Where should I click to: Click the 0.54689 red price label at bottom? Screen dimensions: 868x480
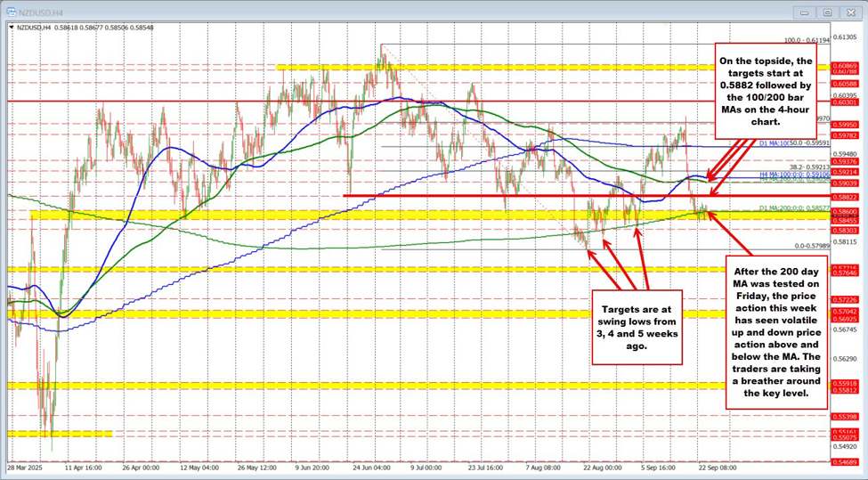click(x=844, y=463)
